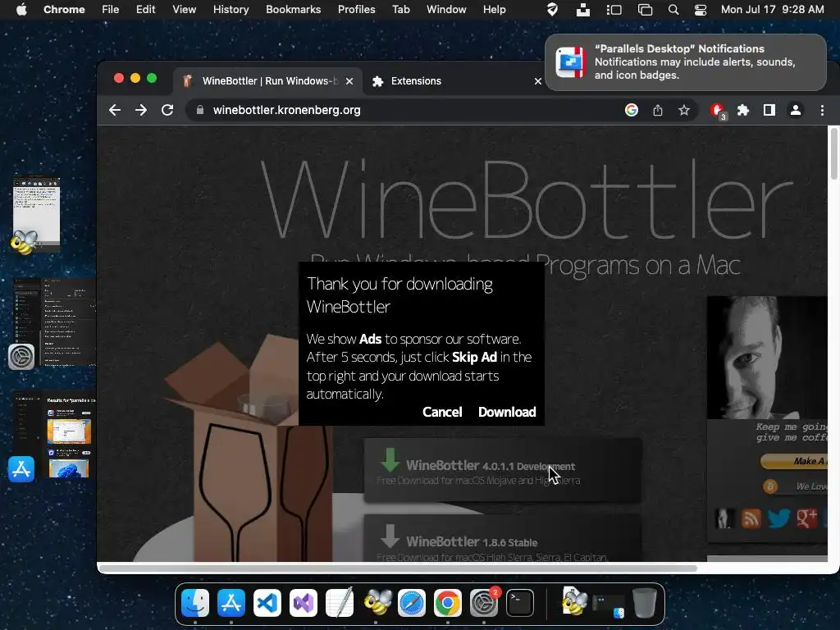Cancel the download dialog
Screen dimensions: 840x630
click(442, 412)
